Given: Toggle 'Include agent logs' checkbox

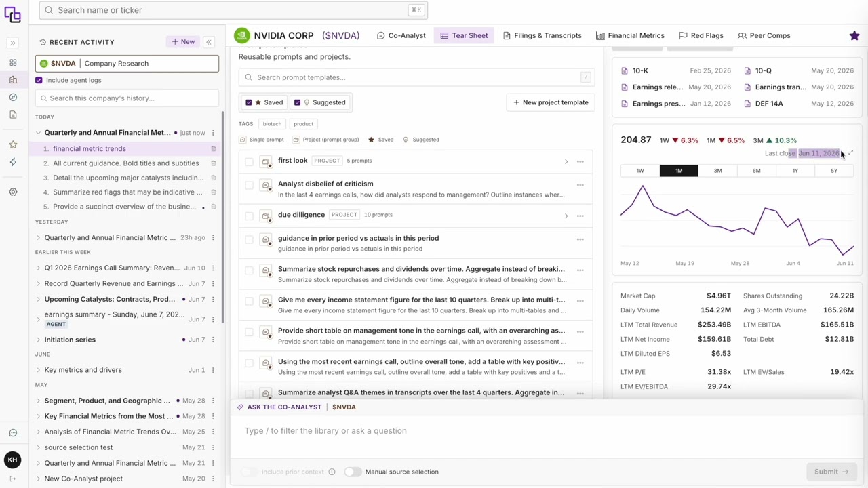Looking at the screenshot, I should tap(39, 80).
